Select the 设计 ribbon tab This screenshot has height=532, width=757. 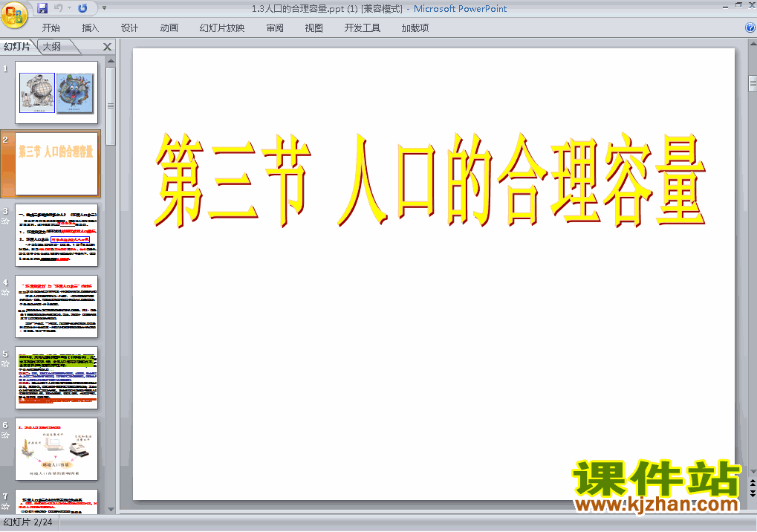coord(129,28)
